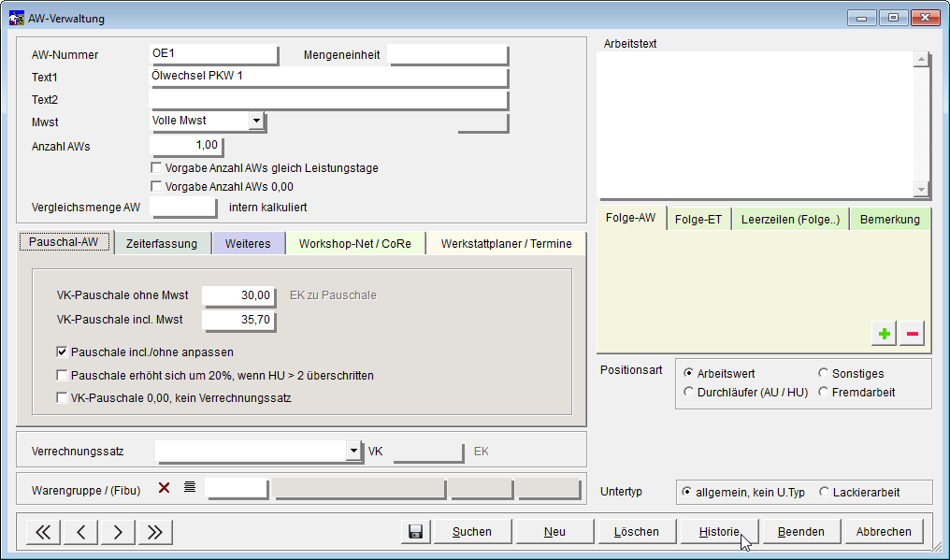Click the 'EK zu Pauschale' label

coord(333,295)
